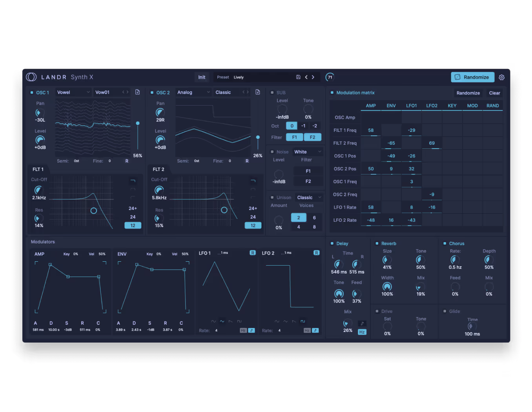Select square waveform for LFO 2
Image resolution: width=532 pixels, height=412 pixels.
pyautogui.click(x=303, y=321)
